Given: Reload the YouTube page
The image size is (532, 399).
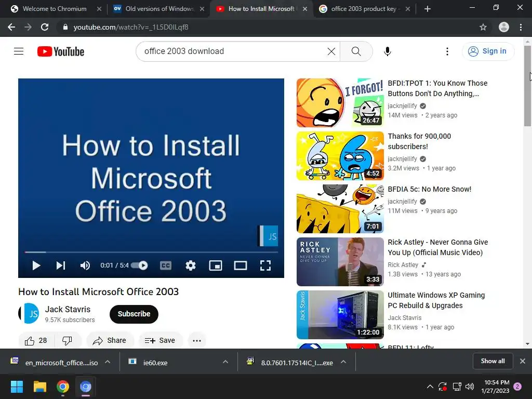Looking at the screenshot, I should point(45,27).
